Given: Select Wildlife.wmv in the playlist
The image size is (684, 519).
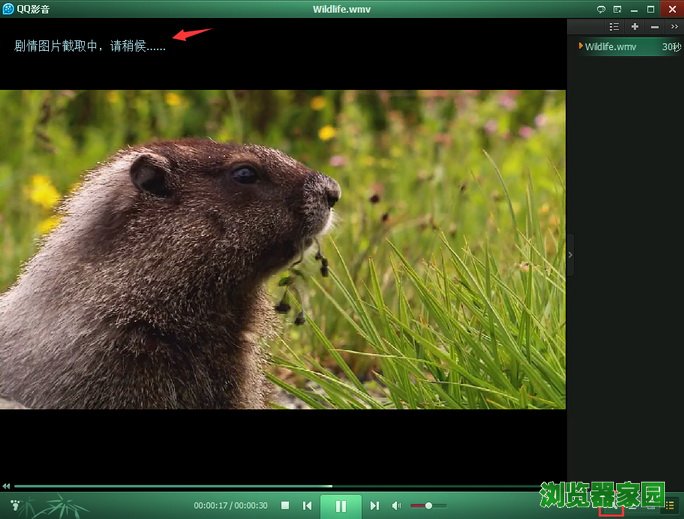Looking at the screenshot, I should (610, 46).
